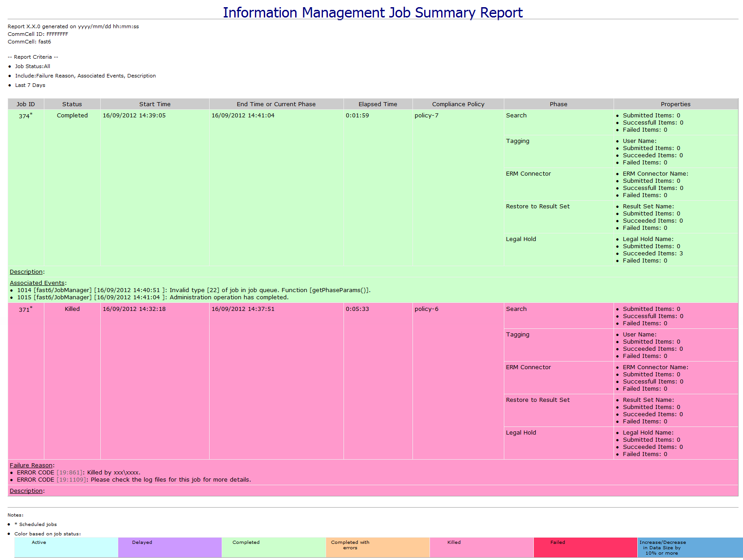Click the Completed with errors swatch
Viewport: 743px width, 560px height.
(x=378, y=547)
